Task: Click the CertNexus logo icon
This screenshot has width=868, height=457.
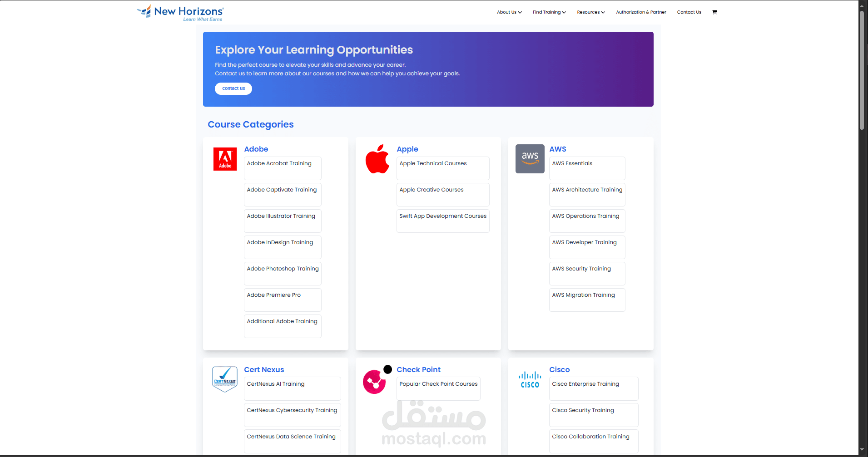Action: [x=225, y=379]
